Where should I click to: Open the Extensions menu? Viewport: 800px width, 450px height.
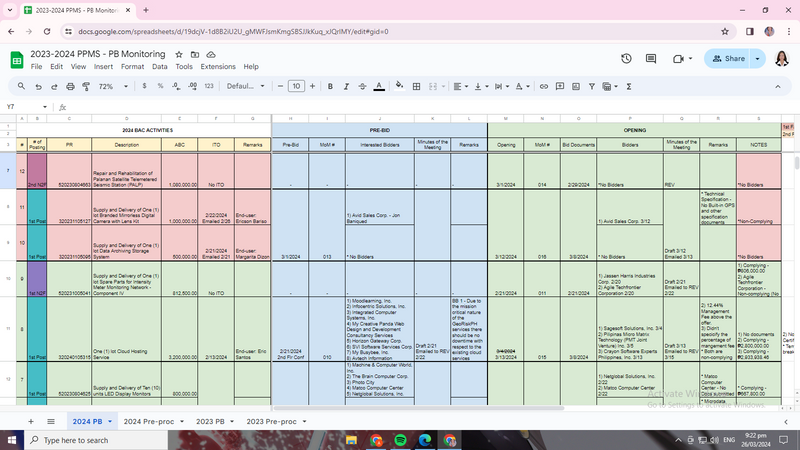218,67
